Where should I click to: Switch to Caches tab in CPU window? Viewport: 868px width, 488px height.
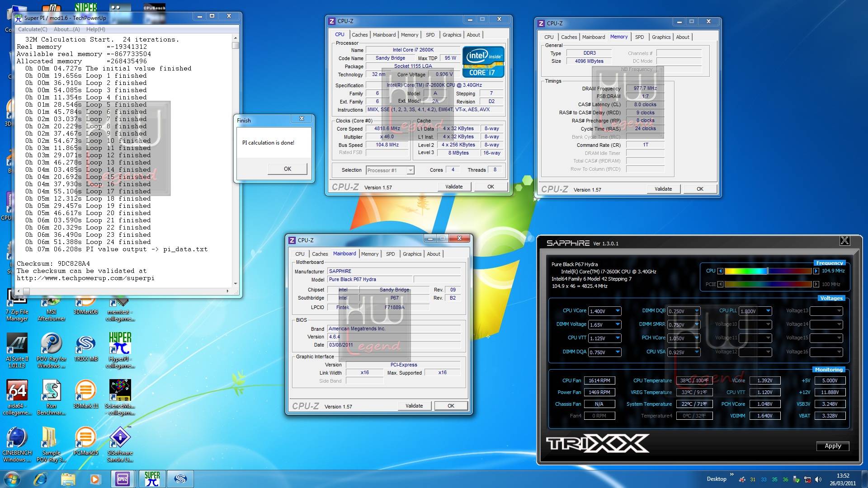359,35
